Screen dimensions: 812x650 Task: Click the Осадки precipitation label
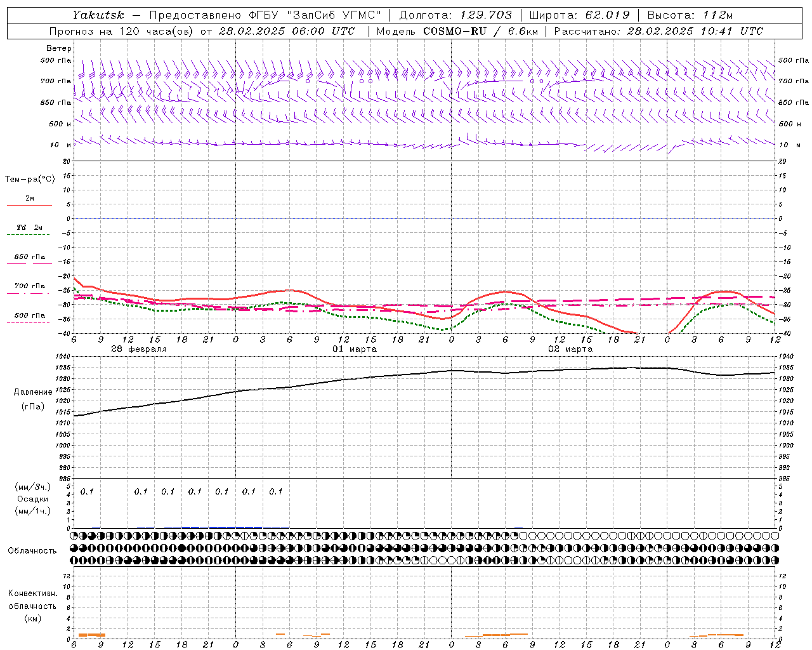[x=33, y=499]
